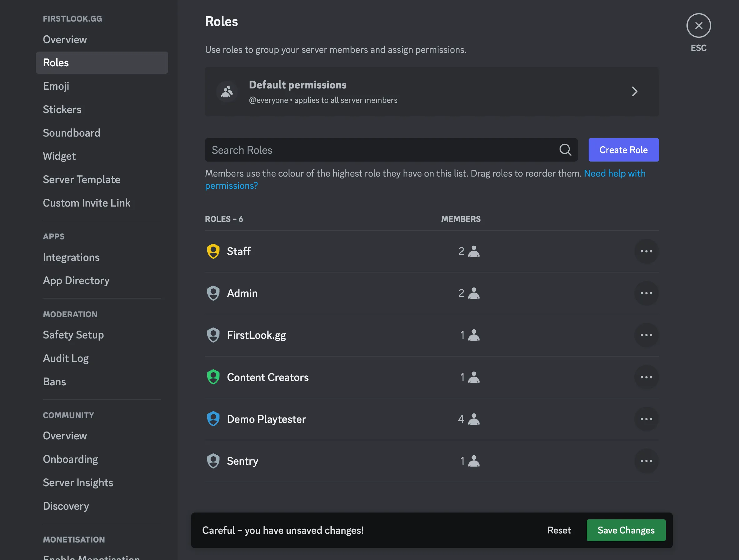Click the Admin role shield icon
Image resolution: width=739 pixels, height=560 pixels.
point(213,292)
